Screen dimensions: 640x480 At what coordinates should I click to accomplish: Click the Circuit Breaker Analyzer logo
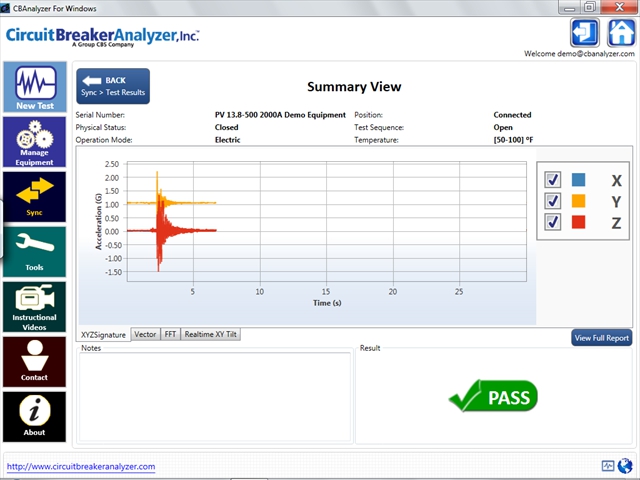(102, 37)
